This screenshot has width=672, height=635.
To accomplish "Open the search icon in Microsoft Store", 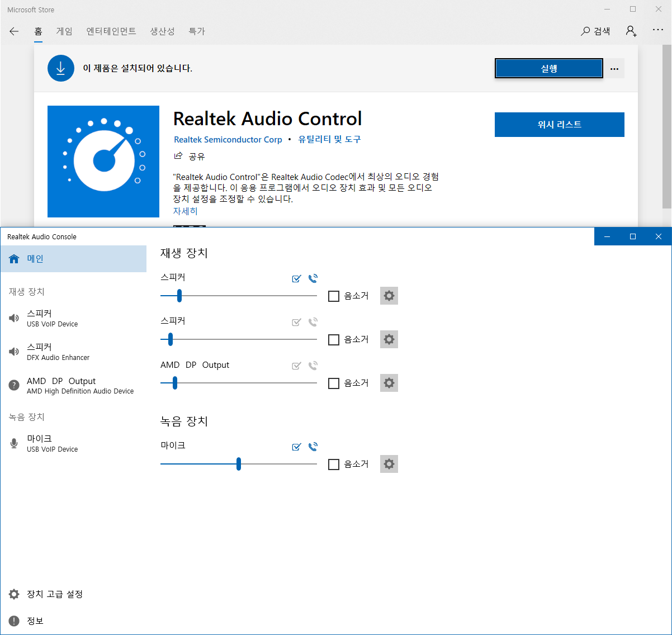I will tap(585, 31).
